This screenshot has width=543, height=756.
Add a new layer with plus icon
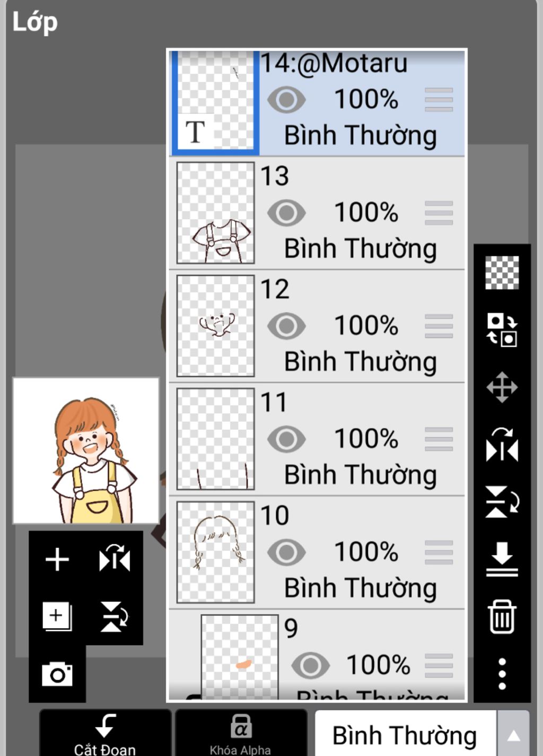[x=57, y=559]
